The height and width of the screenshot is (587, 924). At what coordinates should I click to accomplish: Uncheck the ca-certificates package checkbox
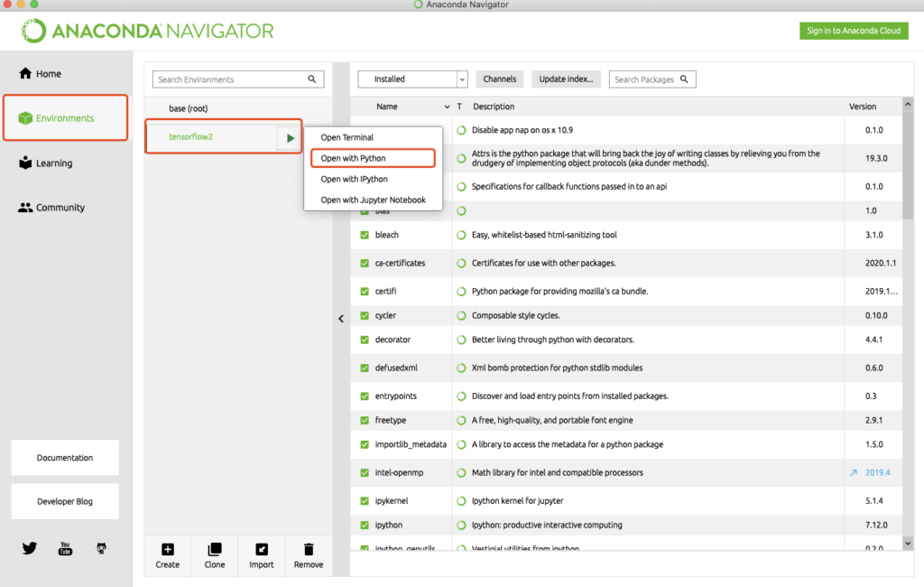click(365, 263)
